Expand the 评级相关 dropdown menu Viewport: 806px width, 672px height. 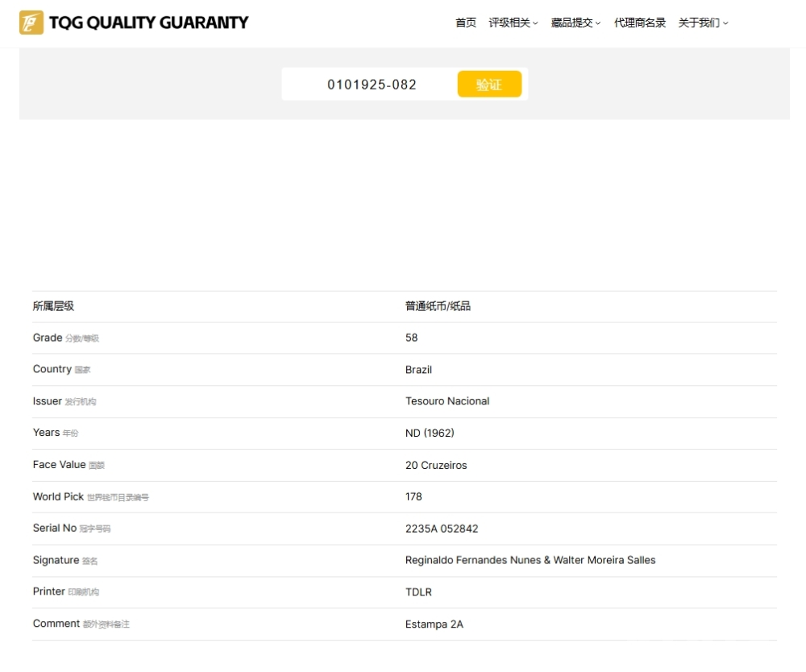[513, 23]
